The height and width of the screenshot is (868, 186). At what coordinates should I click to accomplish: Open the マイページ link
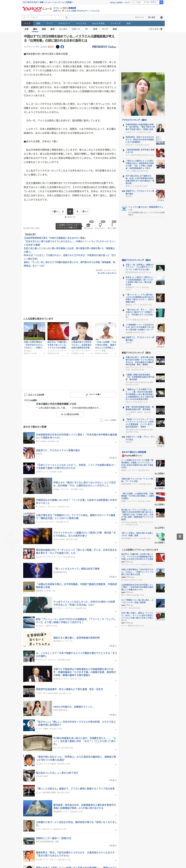(x=139, y=18)
